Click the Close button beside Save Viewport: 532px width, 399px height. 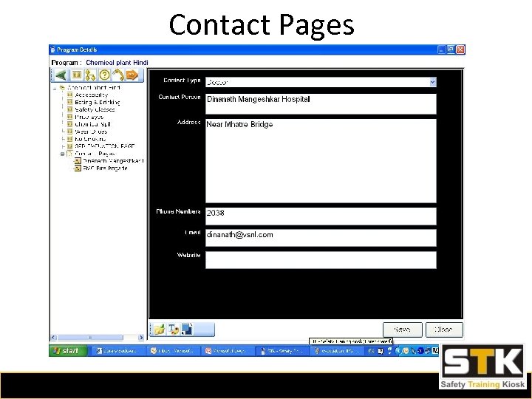coord(444,330)
